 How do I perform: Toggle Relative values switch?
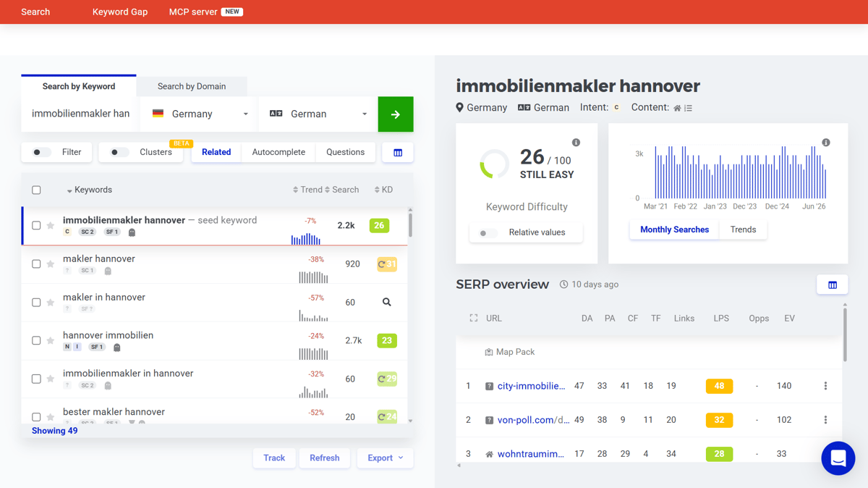488,233
